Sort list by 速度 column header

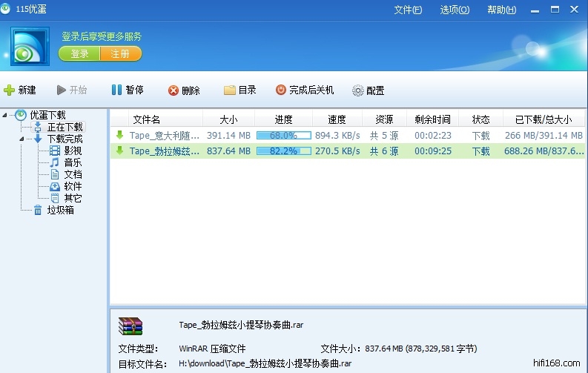pos(337,119)
